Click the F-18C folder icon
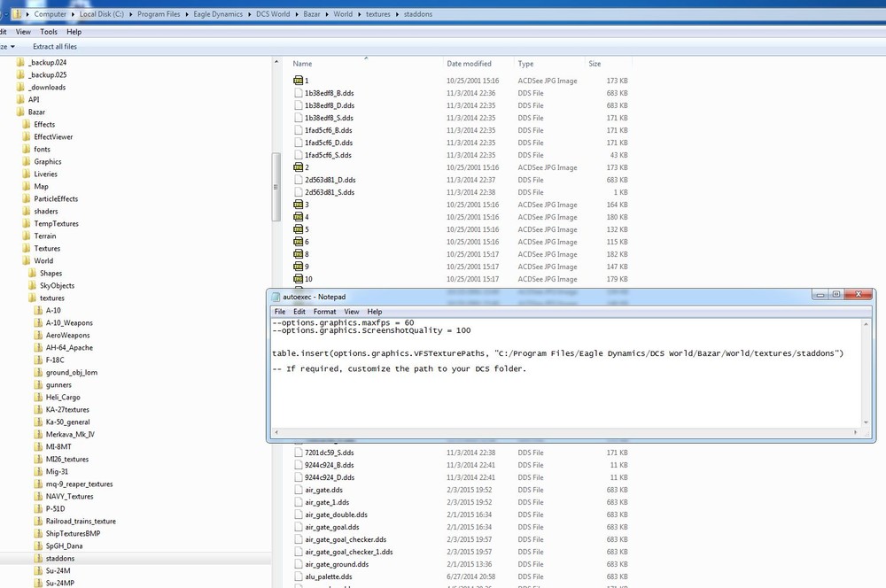This screenshot has height=588, width=886. coord(38,360)
